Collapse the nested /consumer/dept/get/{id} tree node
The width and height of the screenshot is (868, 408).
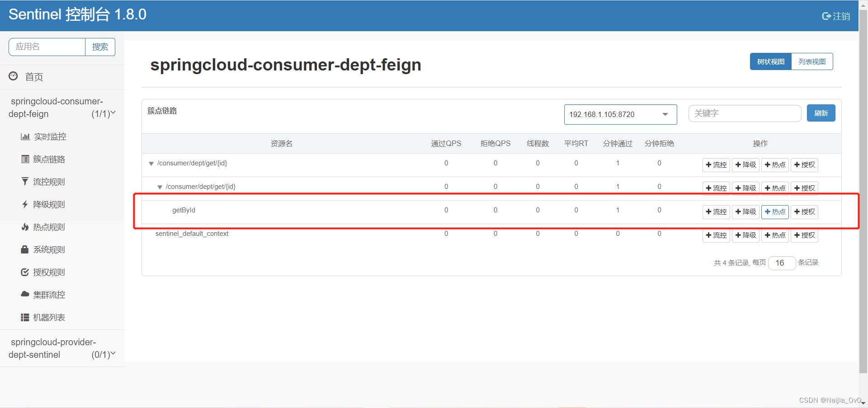click(160, 187)
